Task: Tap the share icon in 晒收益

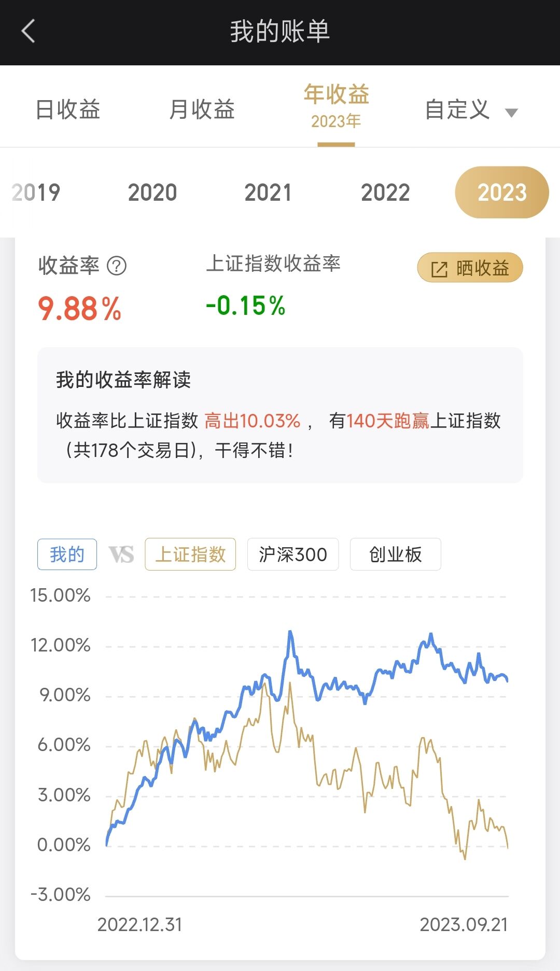Action: coord(439,269)
